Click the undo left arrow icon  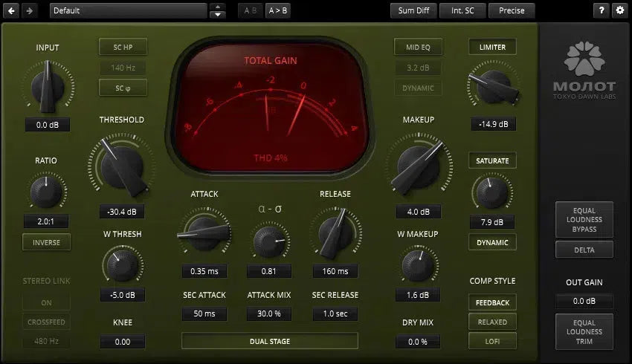(12, 10)
